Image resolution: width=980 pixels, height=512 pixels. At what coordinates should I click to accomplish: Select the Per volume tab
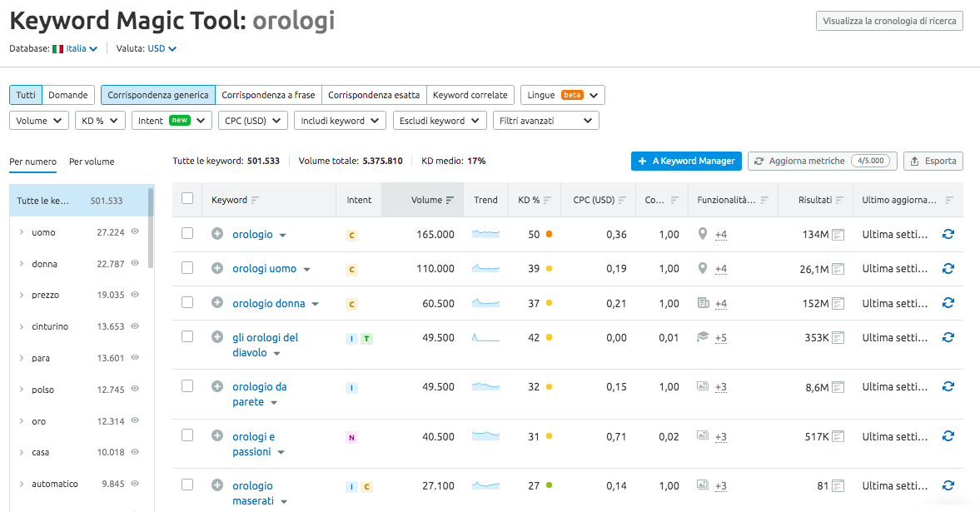[x=92, y=162]
